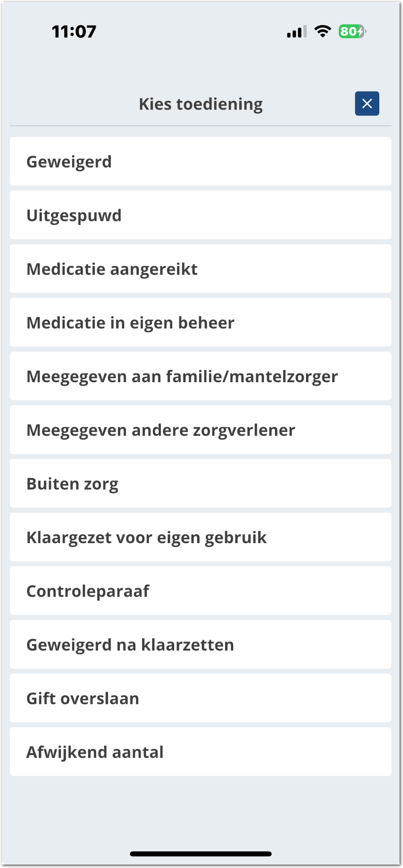Tap the home indicator bar
This screenshot has height=868, width=403.
[201, 854]
